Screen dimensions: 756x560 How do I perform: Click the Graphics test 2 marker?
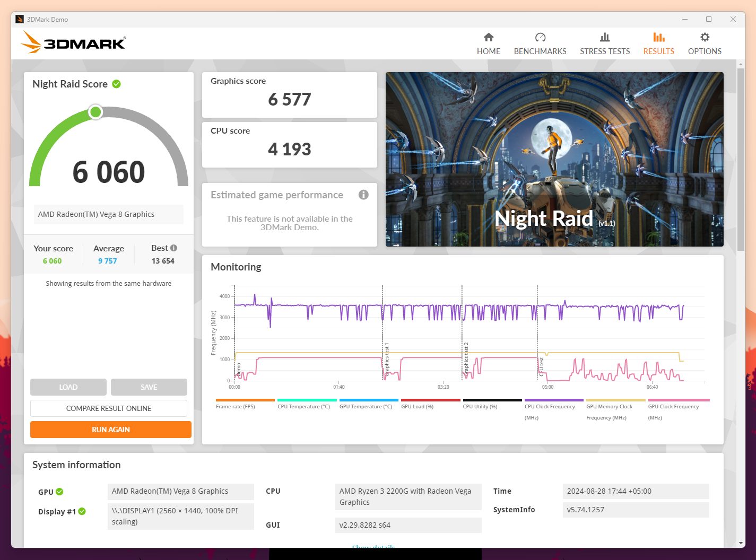466,360
